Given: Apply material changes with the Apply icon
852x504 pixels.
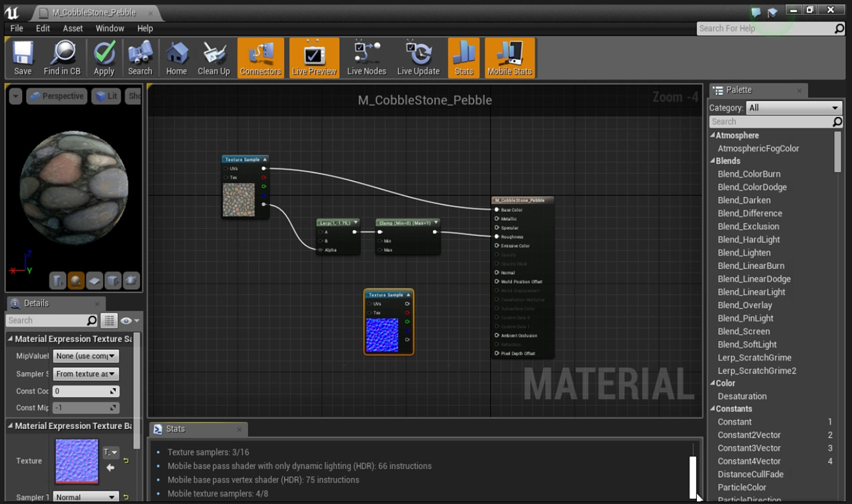Looking at the screenshot, I should pos(104,58).
